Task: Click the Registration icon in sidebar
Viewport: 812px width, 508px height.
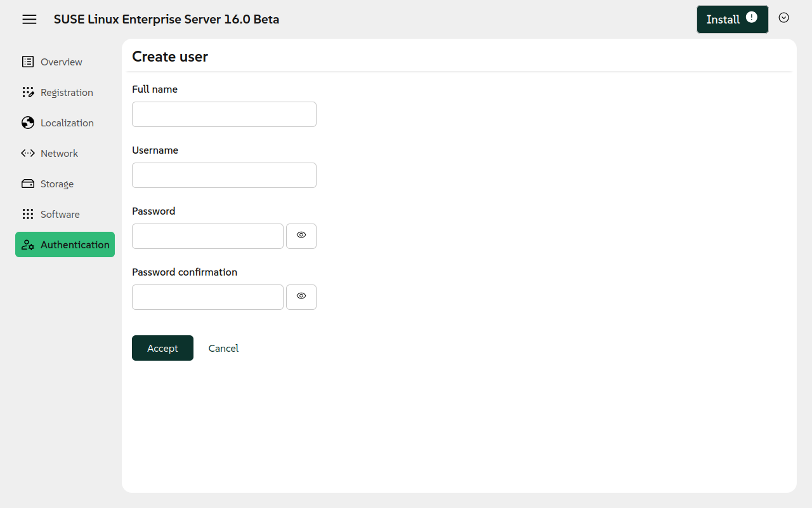Action: 28,92
